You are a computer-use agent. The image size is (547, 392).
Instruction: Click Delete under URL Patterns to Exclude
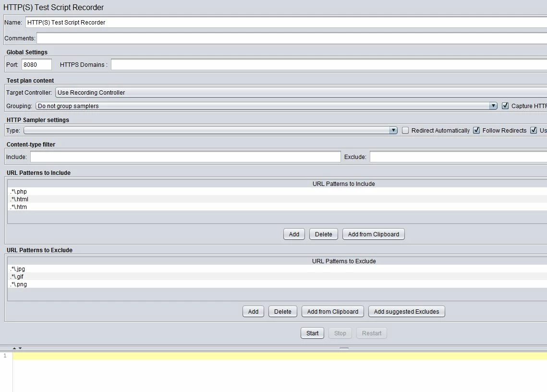[x=282, y=312]
